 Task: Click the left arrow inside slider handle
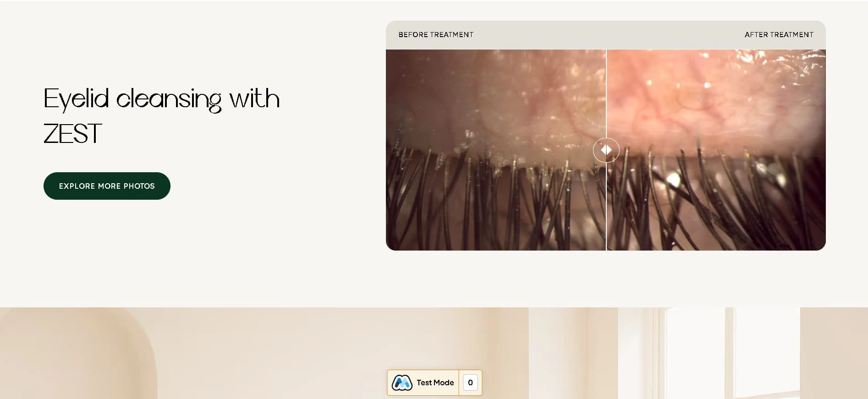pos(603,150)
